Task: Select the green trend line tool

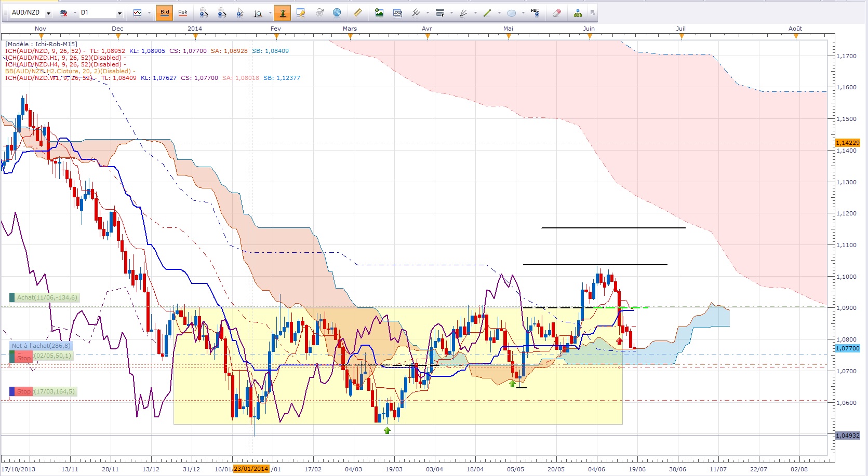Action: coord(487,12)
